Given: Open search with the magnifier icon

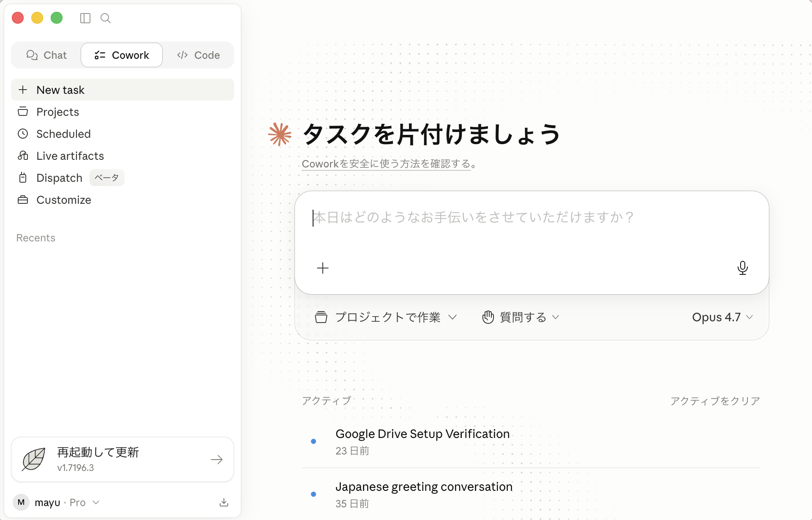Looking at the screenshot, I should [x=106, y=18].
